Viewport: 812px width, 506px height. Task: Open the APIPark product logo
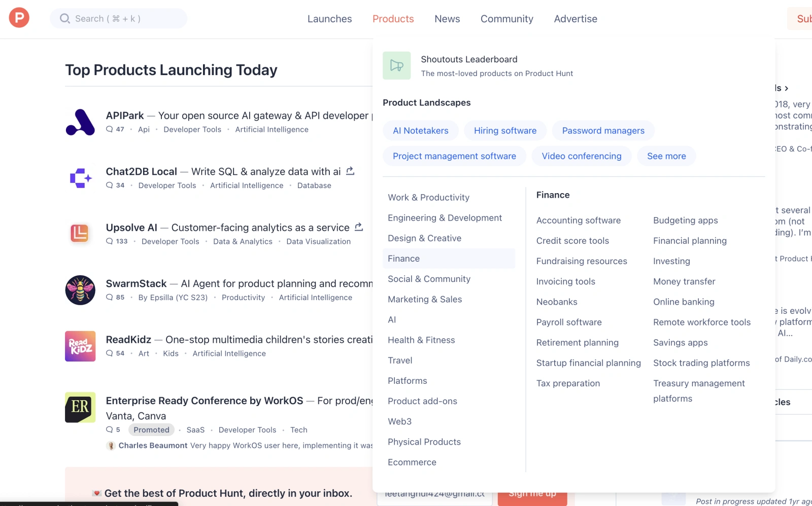pyautogui.click(x=80, y=122)
